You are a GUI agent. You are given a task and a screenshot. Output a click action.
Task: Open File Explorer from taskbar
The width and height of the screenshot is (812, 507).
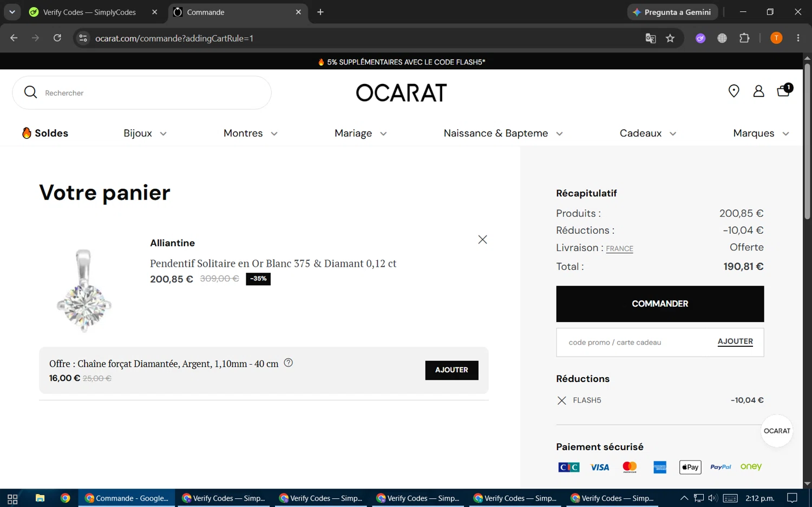[40, 498]
